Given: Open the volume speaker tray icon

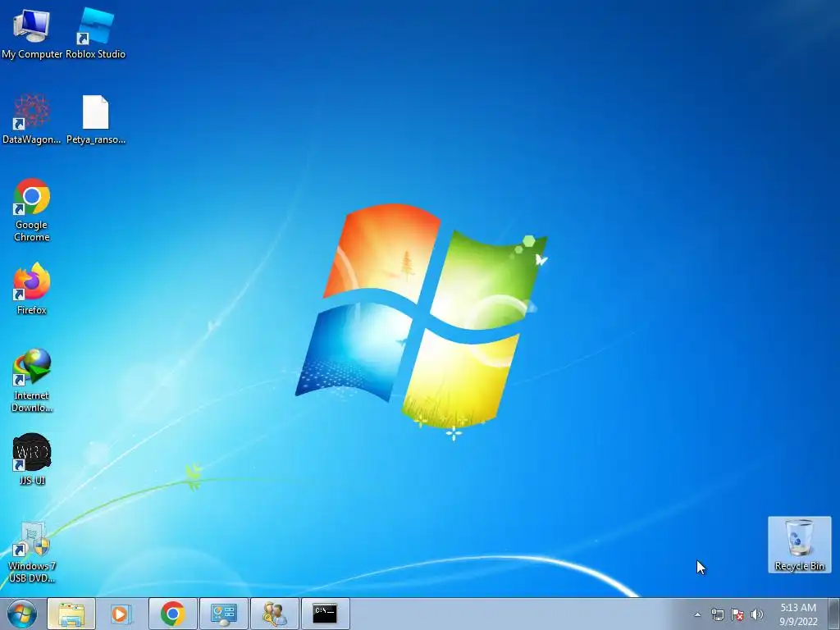Looking at the screenshot, I should [x=757, y=614].
